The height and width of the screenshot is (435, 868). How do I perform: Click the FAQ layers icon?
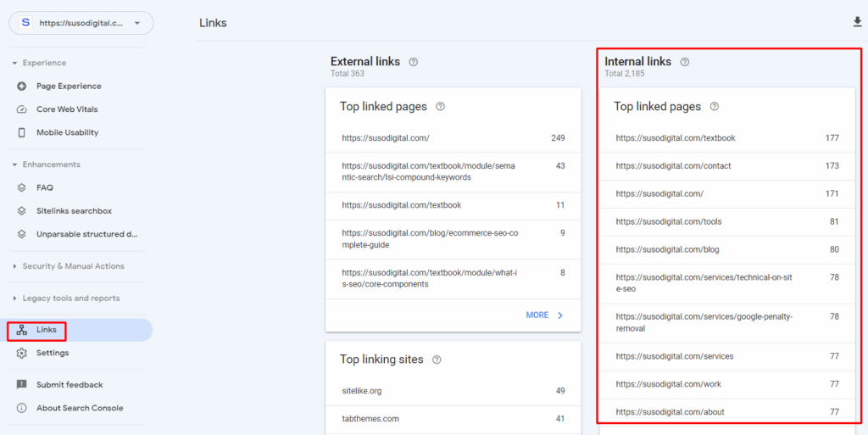coord(21,187)
